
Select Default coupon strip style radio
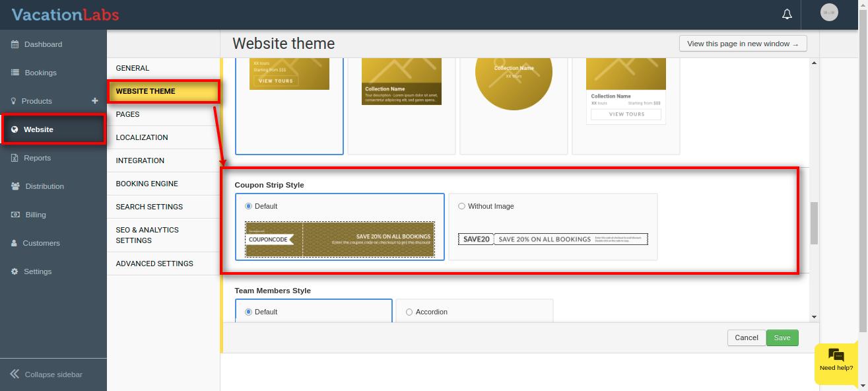(249, 206)
